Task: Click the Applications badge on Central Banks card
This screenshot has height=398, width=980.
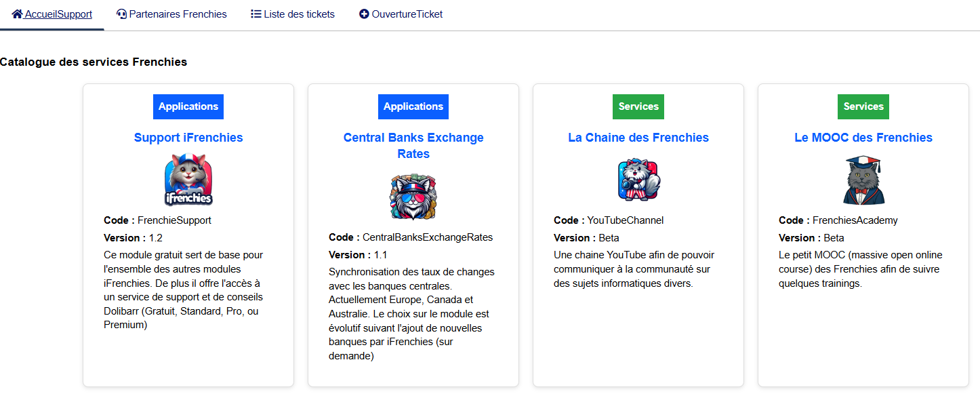Action: point(413,106)
